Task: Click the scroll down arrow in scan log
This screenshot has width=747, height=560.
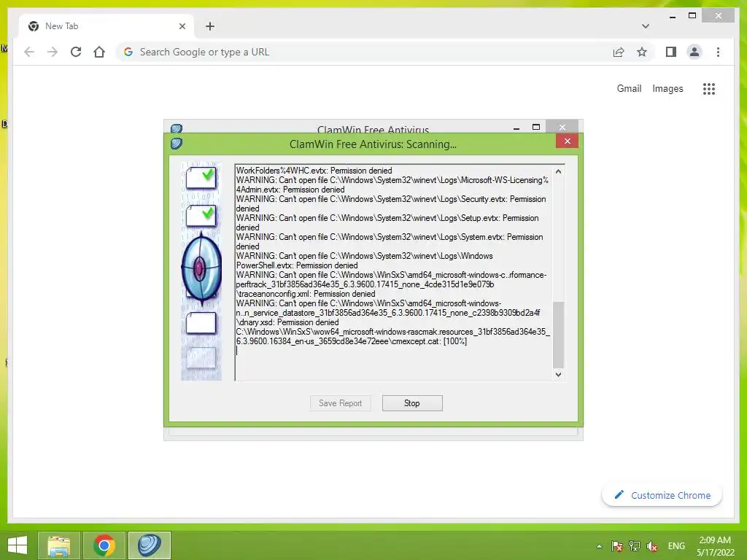Action: click(558, 375)
